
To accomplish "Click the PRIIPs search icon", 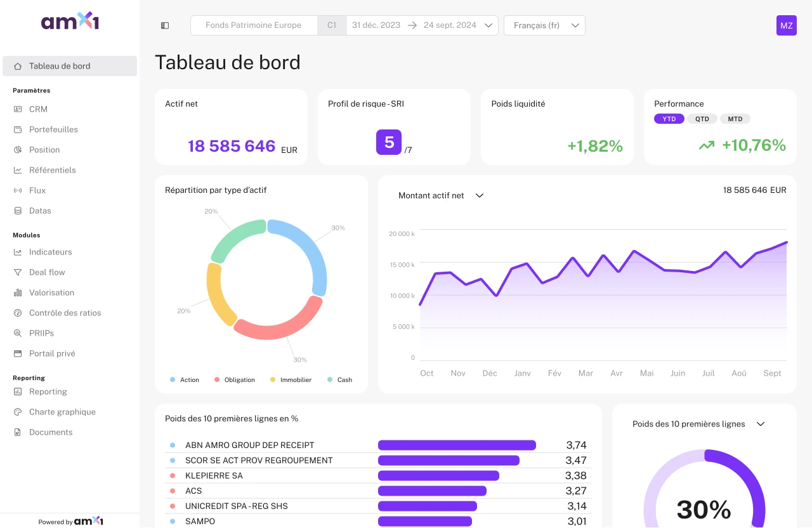I will 18,333.
